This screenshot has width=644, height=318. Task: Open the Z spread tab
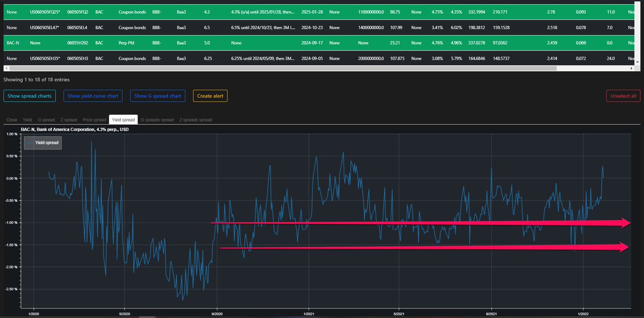point(69,120)
